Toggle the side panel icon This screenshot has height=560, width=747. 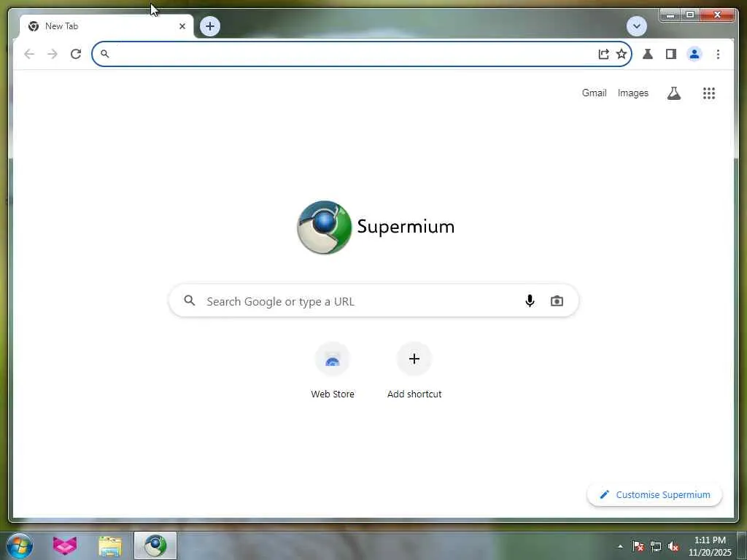[x=671, y=54]
